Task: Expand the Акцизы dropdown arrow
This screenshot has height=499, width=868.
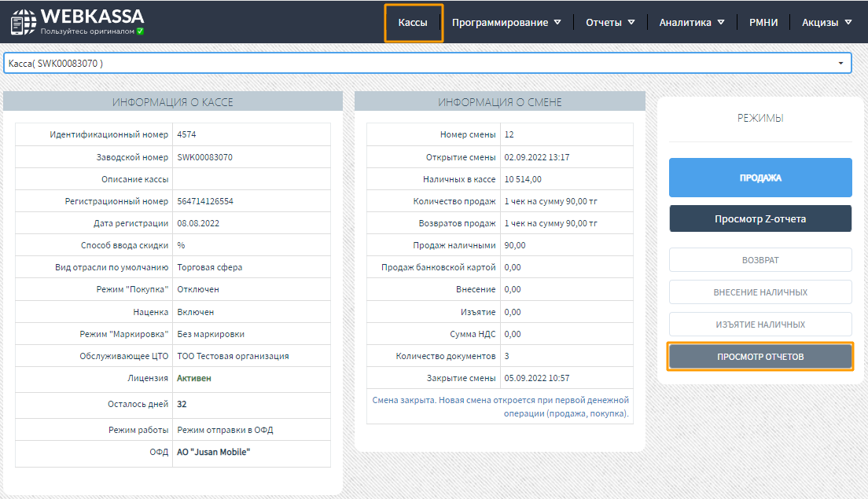Action: click(848, 23)
